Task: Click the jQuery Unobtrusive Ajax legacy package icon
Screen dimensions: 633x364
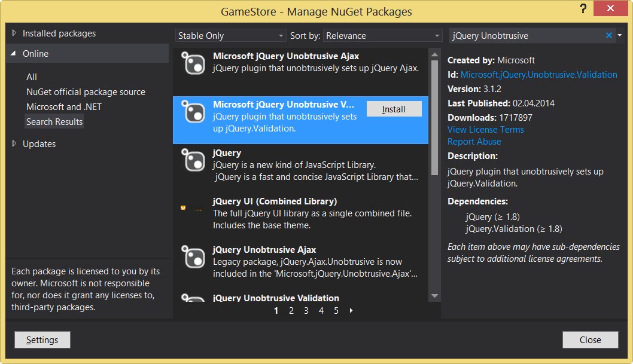Action: tap(193, 257)
